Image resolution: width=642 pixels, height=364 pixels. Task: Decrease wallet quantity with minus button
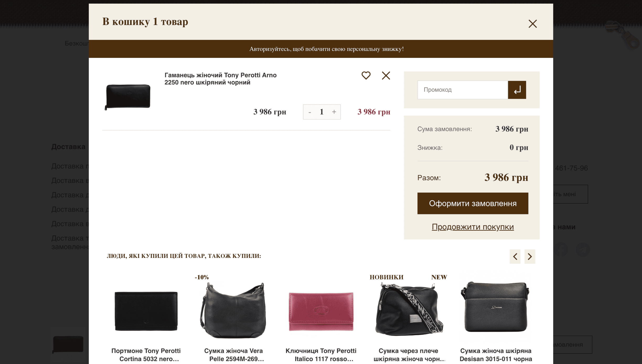click(x=310, y=112)
